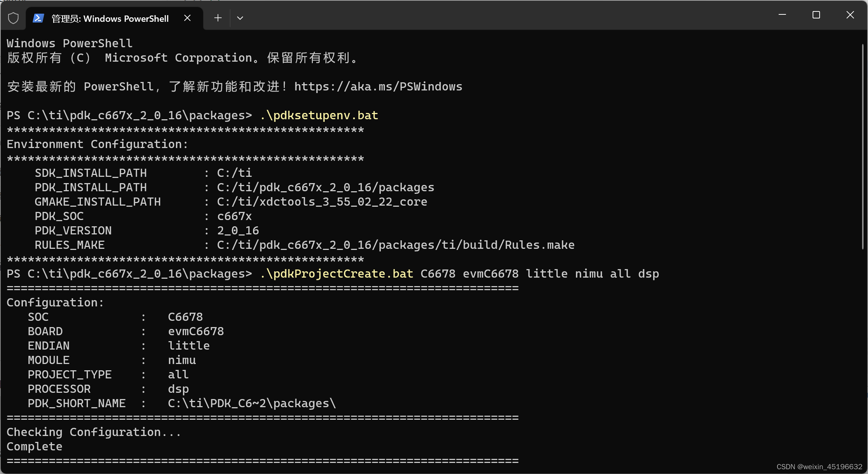Click the SDK_INSTALL_PATH label
The image size is (868, 474).
pos(91,173)
